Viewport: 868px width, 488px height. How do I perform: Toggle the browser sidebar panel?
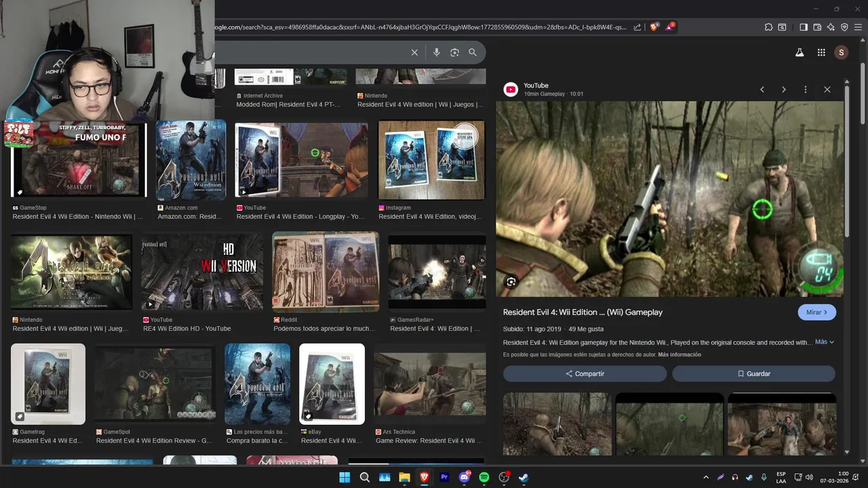[804, 27]
